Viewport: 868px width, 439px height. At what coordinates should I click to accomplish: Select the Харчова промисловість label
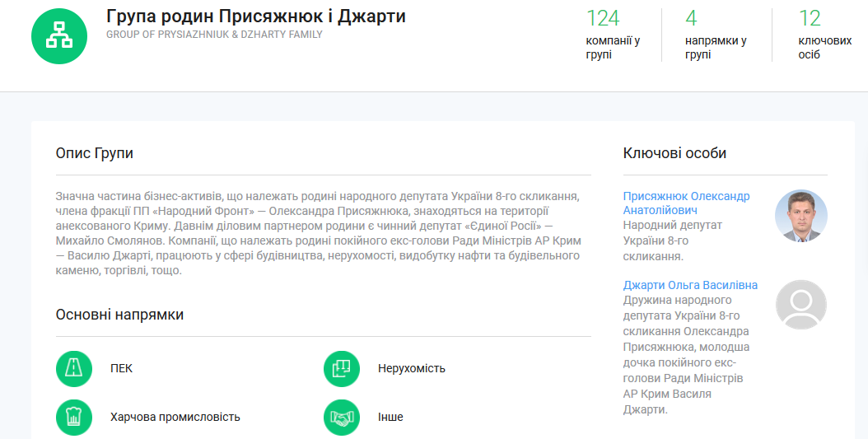pyautogui.click(x=175, y=417)
